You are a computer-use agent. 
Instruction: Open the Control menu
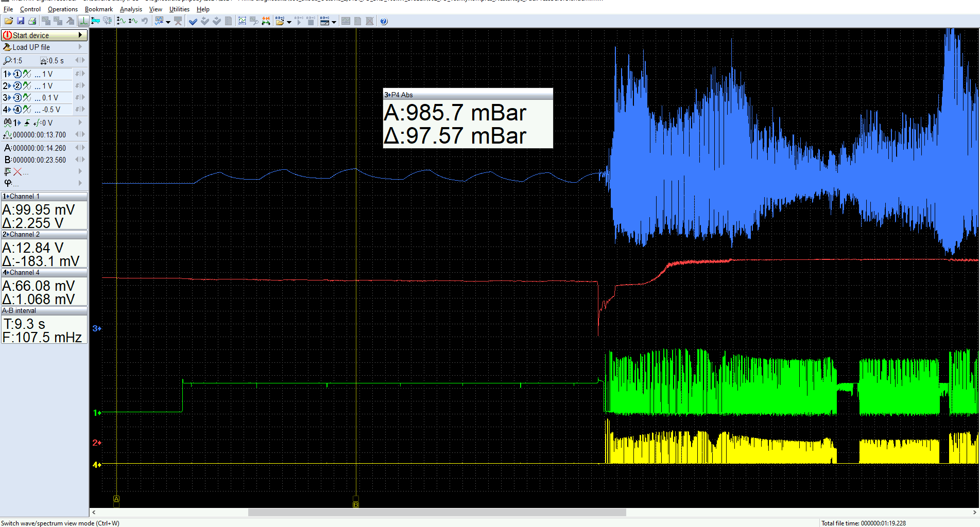[30, 9]
